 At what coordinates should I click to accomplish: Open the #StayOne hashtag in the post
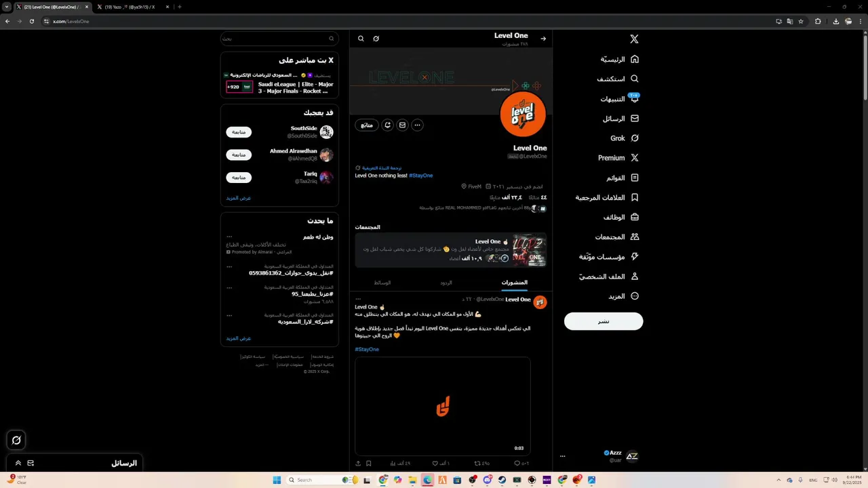coord(367,350)
